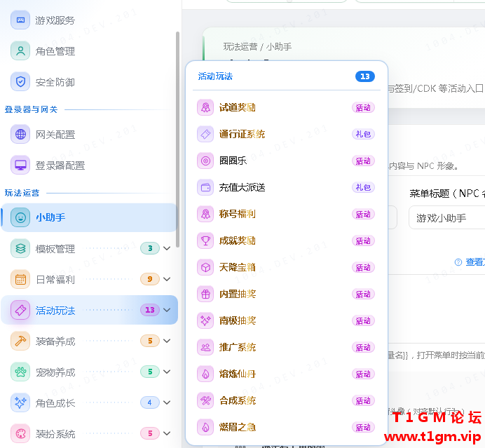Screen dimensions: 485x448
Task: Expand the 日常福利 chevron
Action: coord(167,279)
